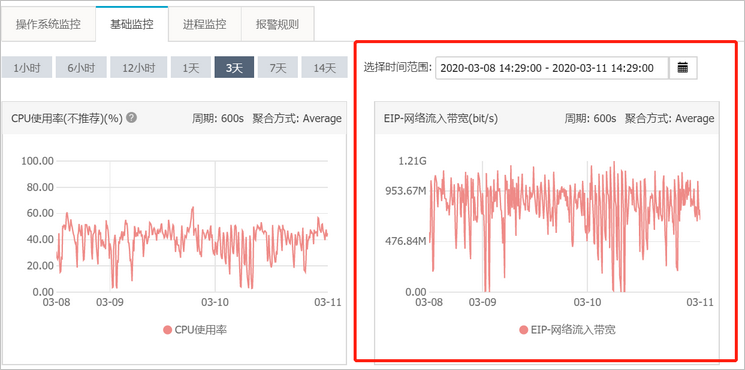Click the CPU usage help question mark icon
The height and width of the screenshot is (370, 745).
click(x=132, y=117)
